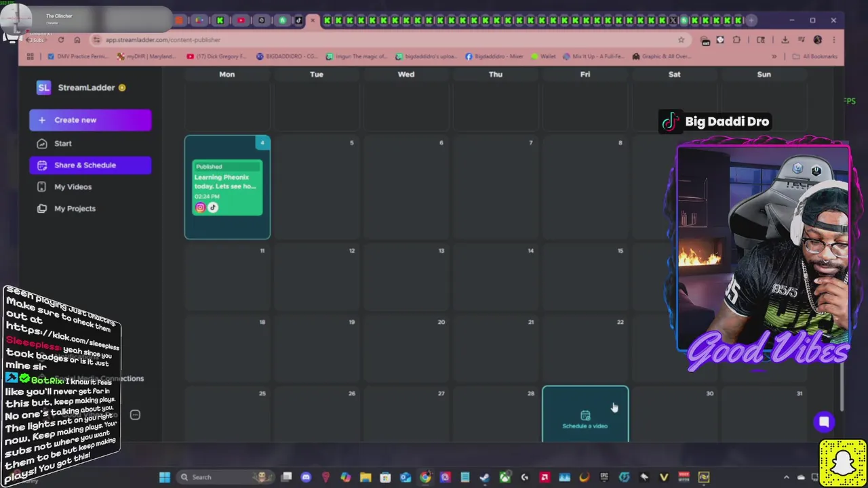This screenshot has width=868, height=488.
Task: Open Dick Gregory YouTube bookmark
Action: [217, 56]
